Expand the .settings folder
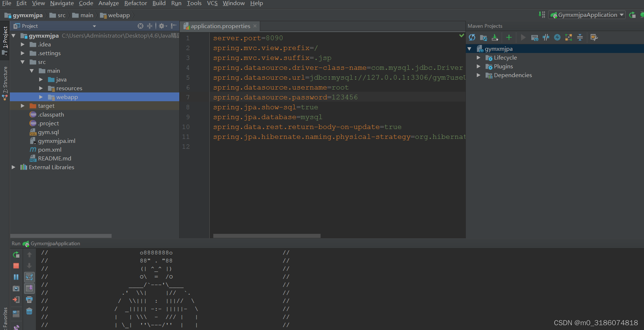644x330 pixels. coord(23,53)
